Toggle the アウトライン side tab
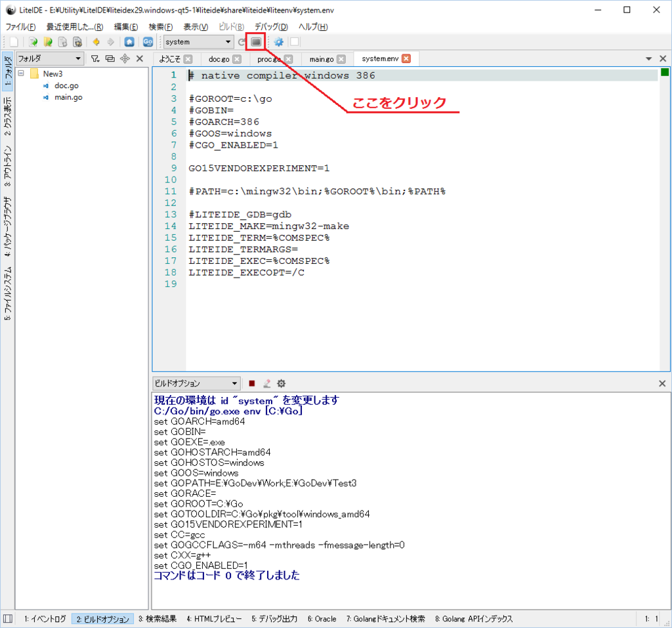 pyautogui.click(x=8, y=166)
